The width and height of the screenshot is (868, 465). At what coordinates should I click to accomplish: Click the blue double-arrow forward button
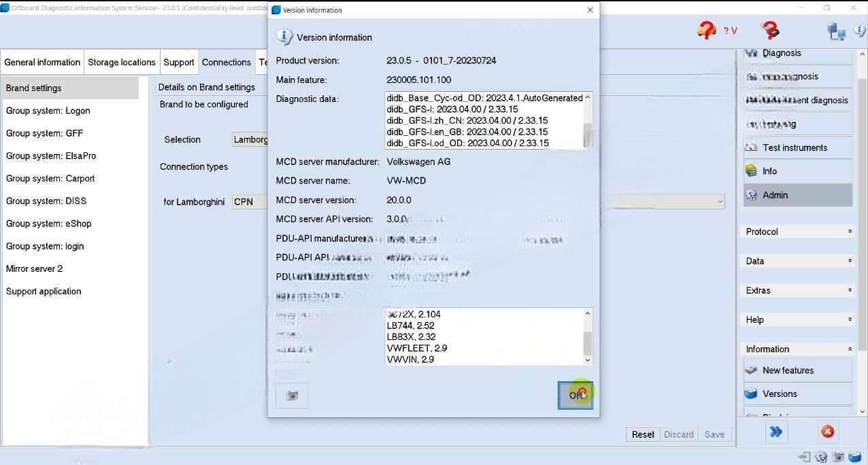[x=776, y=432]
